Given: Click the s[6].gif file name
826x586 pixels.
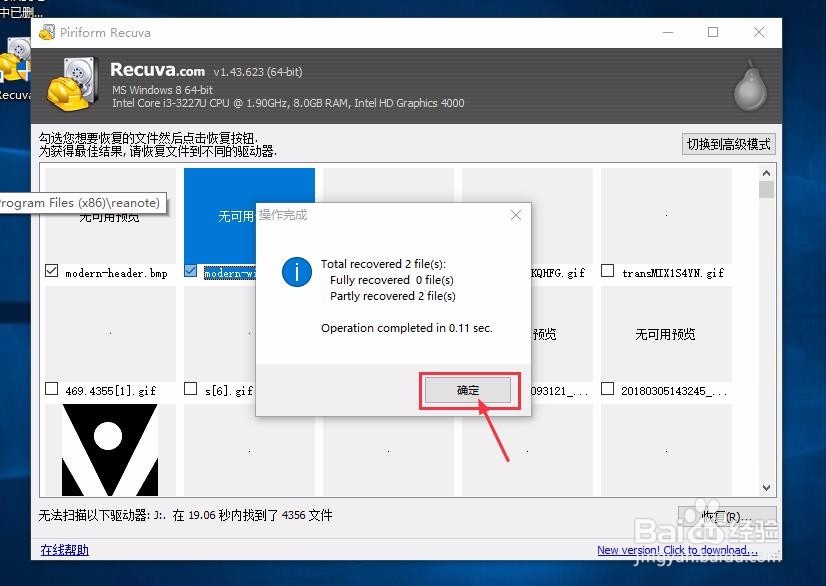Looking at the screenshot, I should tap(229, 391).
